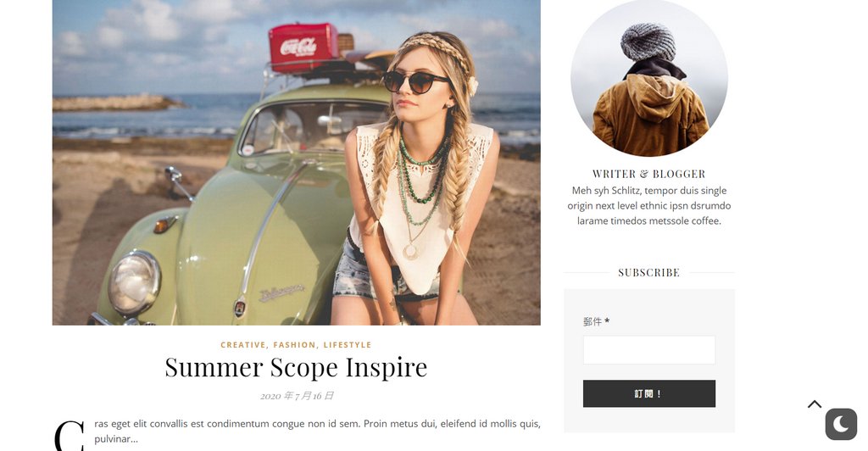
Task: Click the scroll-to-top chevron arrow
Action: [x=815, y=404]
